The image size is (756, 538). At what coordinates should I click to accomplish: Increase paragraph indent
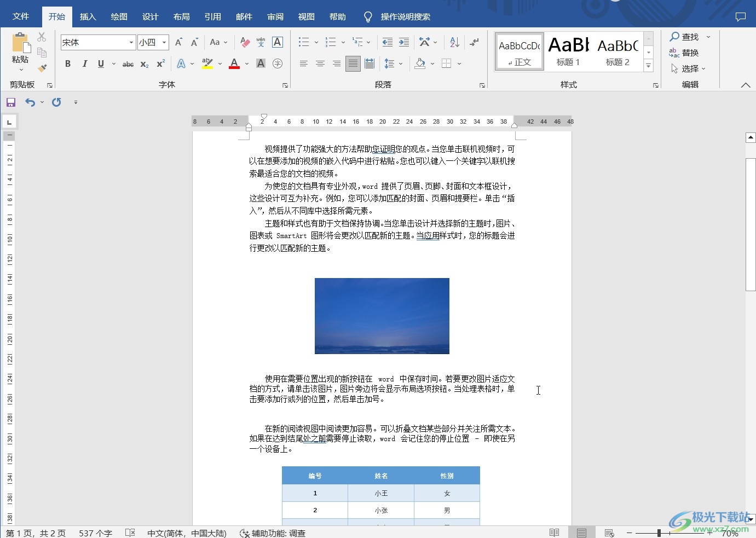click(x=403, y=42)
